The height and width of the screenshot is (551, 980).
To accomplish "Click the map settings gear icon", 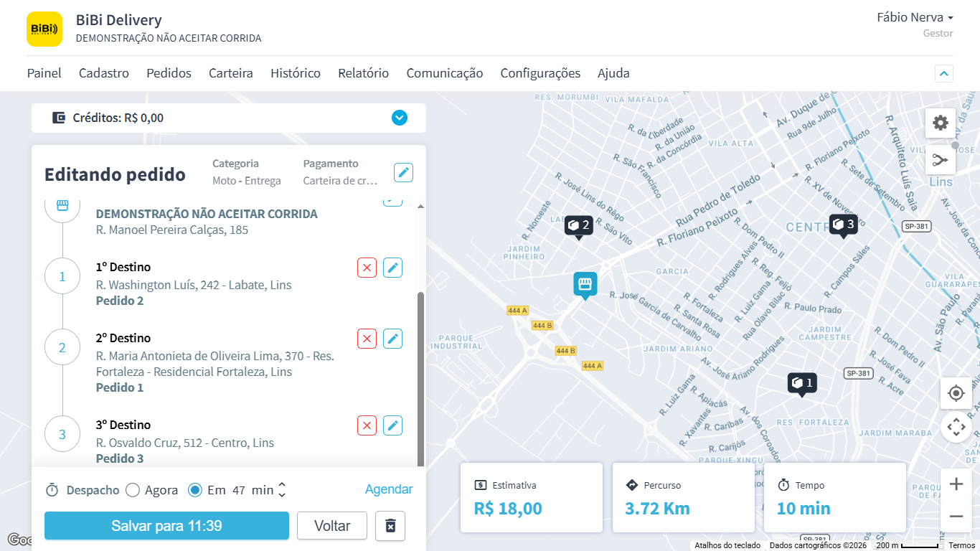I will pos(940,123).
